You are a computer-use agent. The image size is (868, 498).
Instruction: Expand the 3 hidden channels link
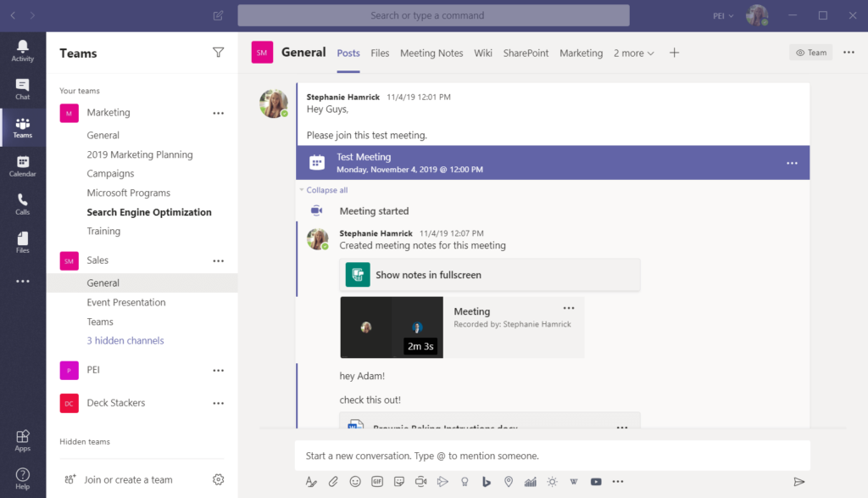pos(125,341)
